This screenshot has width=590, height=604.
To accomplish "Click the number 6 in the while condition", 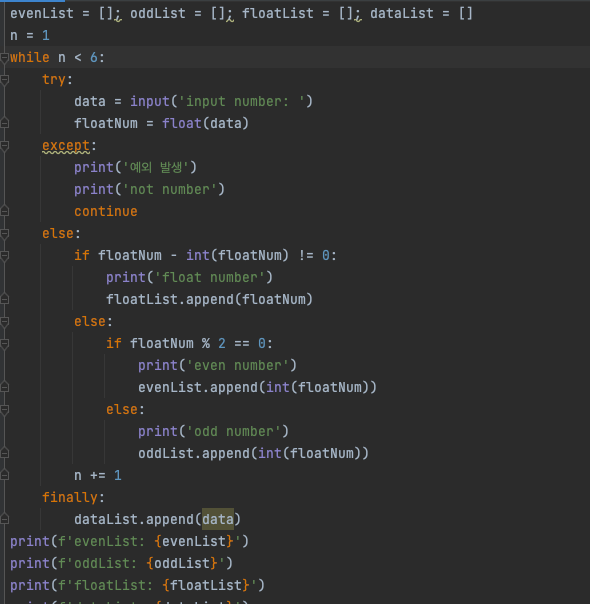I will pos(94,58).
